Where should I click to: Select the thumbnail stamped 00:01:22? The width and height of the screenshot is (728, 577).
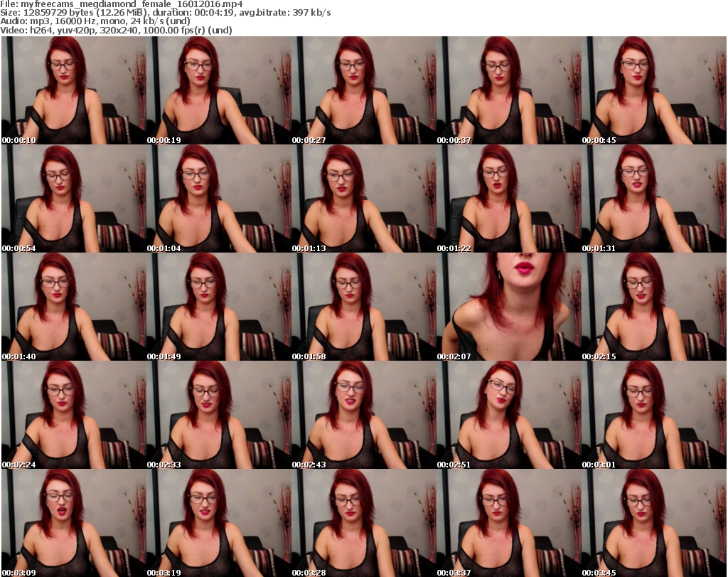[509, 198]
